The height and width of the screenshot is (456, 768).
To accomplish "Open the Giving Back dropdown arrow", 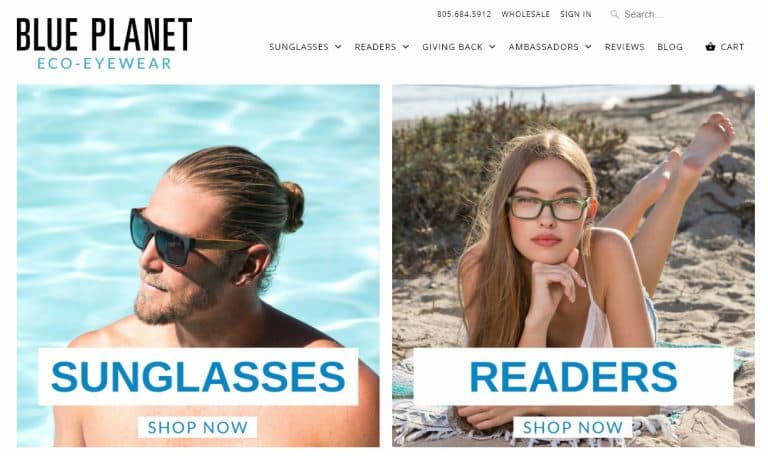I will (x=492, y=47).
